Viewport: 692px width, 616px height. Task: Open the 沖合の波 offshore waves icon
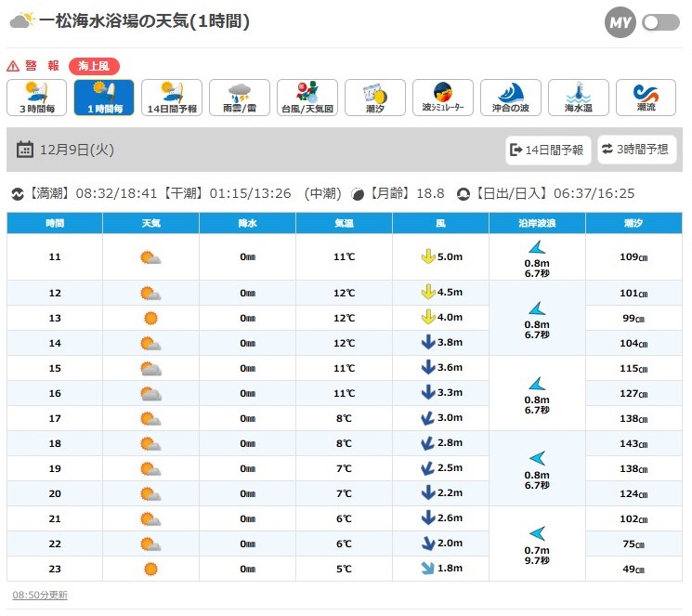[511, 98]
